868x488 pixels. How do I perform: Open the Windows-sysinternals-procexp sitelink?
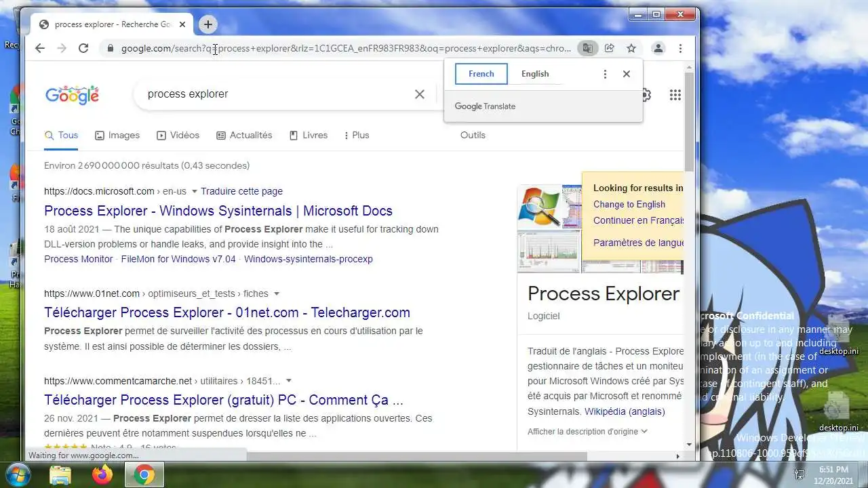(x=309, y=259)
